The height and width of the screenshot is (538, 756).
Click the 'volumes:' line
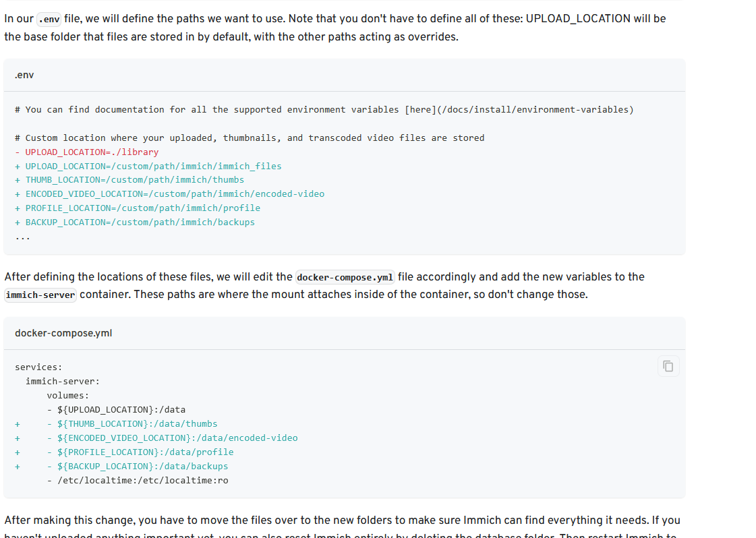pyautogui.click(x=68, y=395)
